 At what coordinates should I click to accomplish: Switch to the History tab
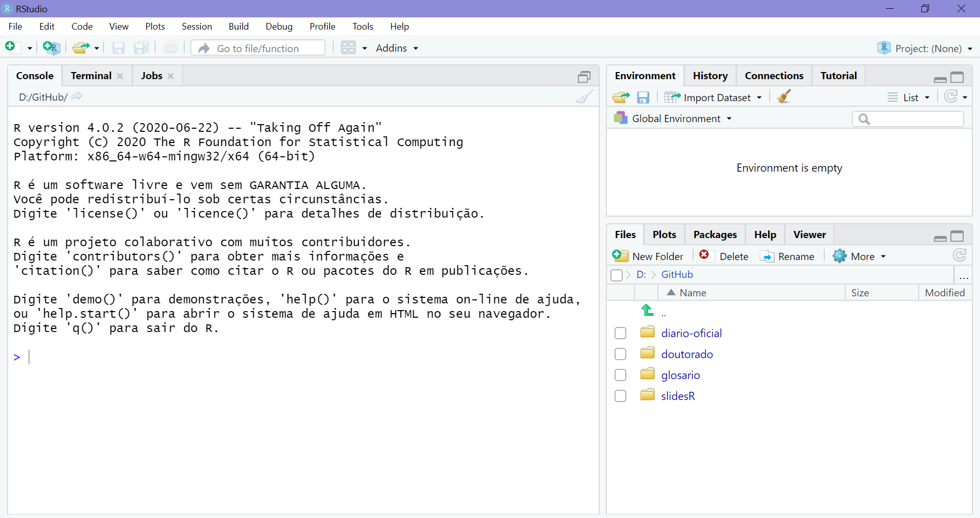(x=710, y=76)
